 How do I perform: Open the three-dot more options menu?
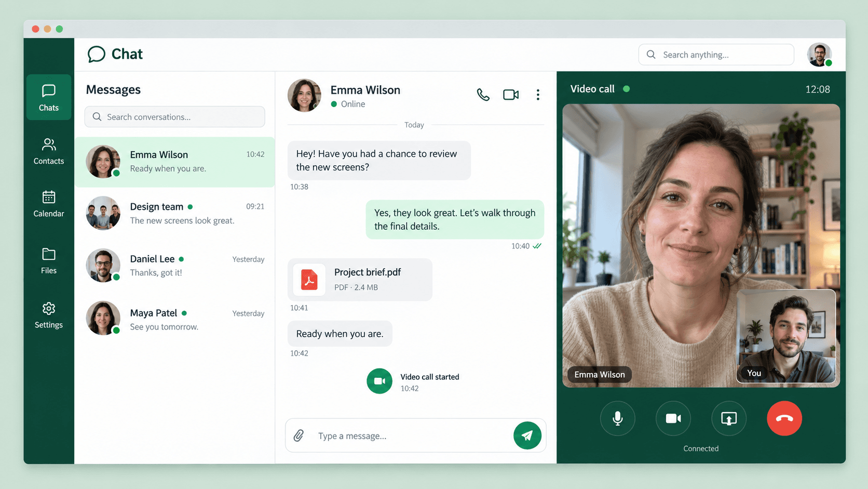(538, 95)
